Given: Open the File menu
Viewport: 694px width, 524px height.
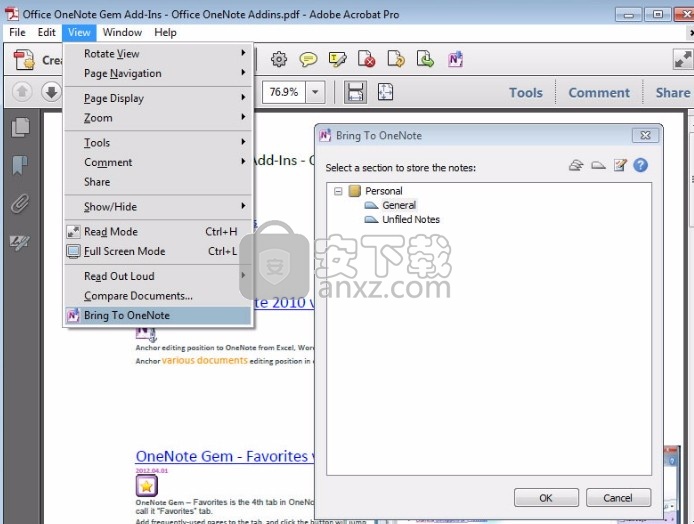Looking at the screenshot, I should click(17, 32).
